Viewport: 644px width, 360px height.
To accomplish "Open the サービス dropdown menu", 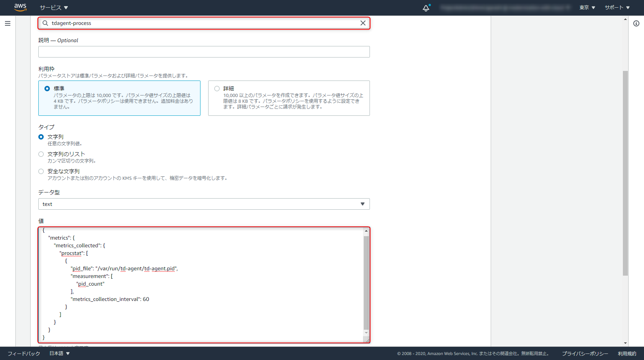I will point(54,8).
